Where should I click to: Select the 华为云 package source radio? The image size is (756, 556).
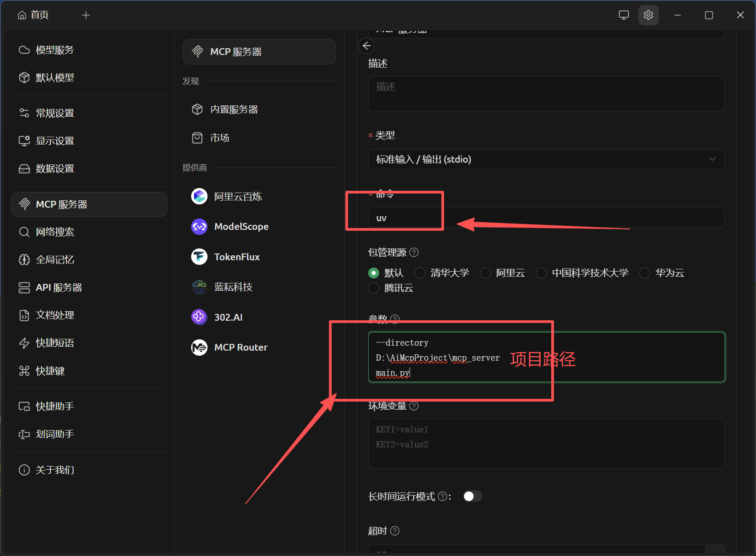(x=645, y=273)
